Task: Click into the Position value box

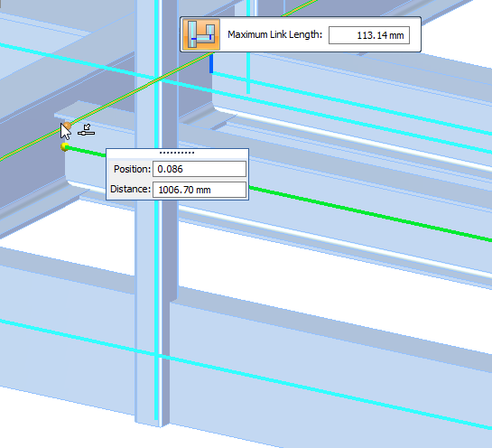Action: [x=200, y=169]
